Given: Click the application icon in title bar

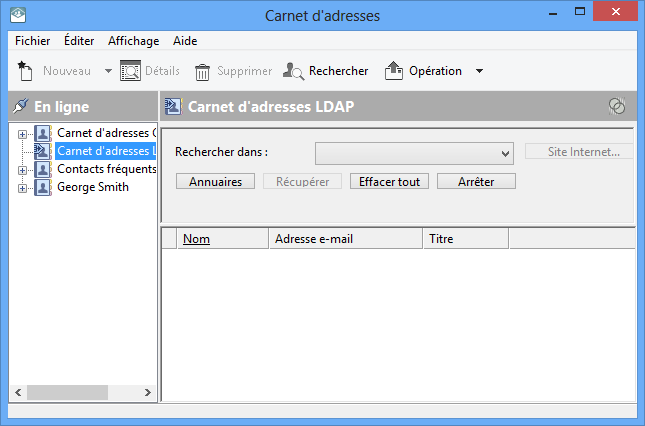Looking at the screenshot, I should click(18, 15).
